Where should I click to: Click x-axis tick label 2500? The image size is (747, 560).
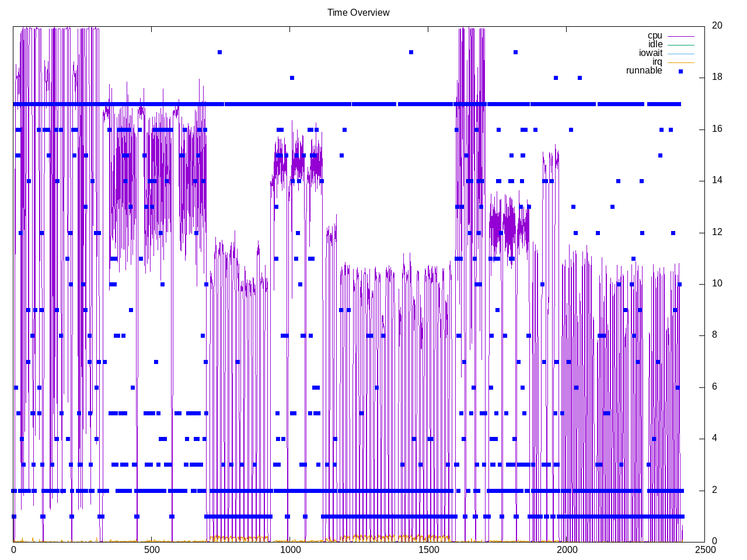tap(704, 550)
